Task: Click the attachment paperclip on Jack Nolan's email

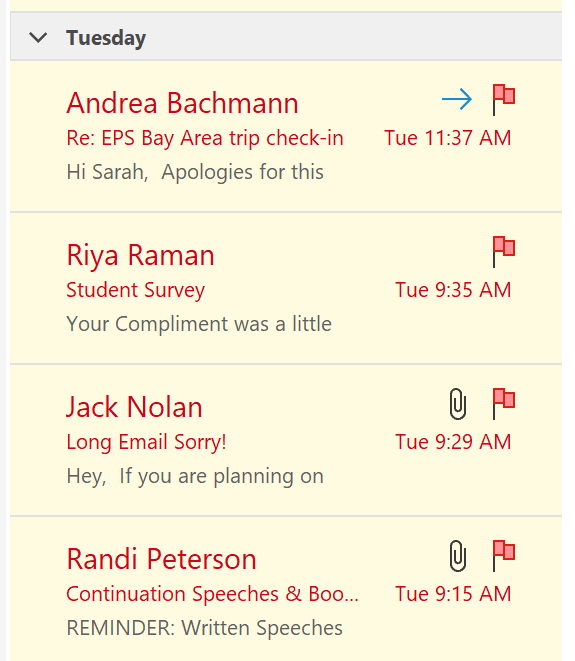Action: [458, 404]
